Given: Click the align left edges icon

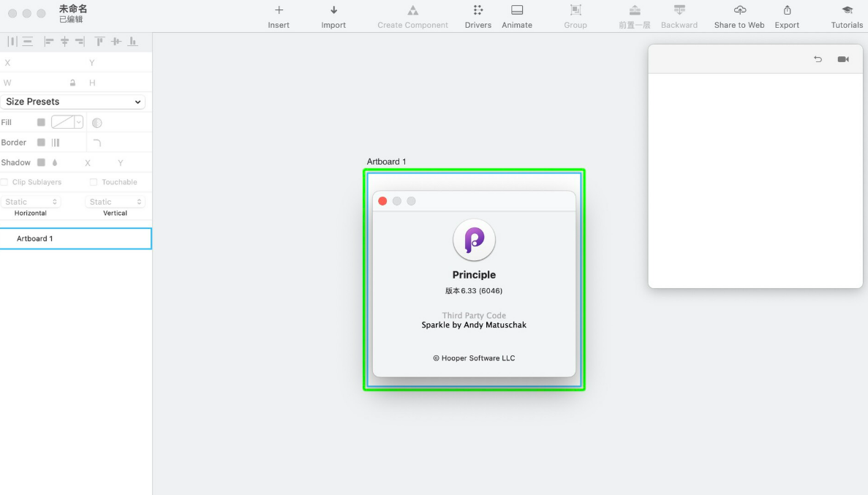Looking at the screenshot, I should coord(49,42).
